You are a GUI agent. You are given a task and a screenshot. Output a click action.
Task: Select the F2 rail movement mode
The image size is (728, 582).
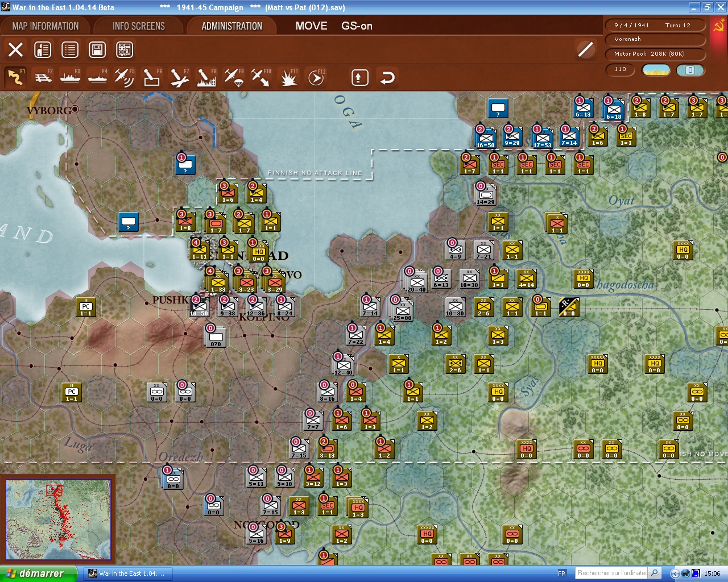[x=43, y=77]
